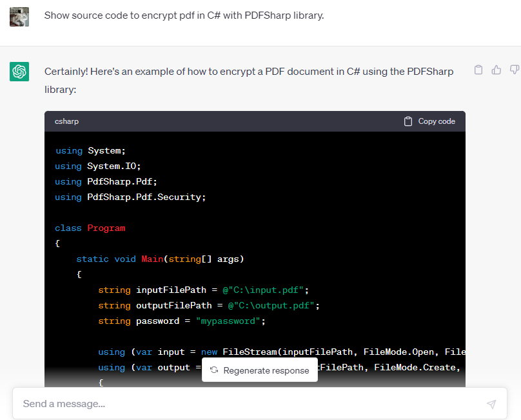This screenshot has width=521, height=420.
Task: Click Regenerate response button
Action: (260, 370)
